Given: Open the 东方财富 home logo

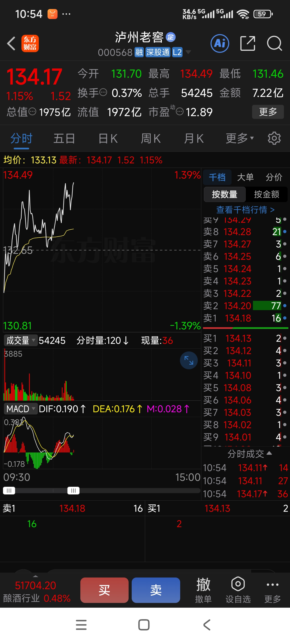Looking at the screenshot, I should click(x=30, y=43).
